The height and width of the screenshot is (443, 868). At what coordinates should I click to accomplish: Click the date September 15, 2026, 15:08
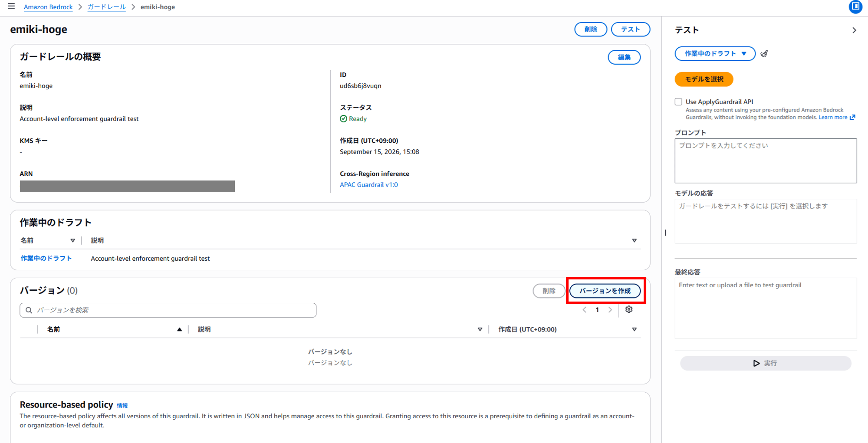(x=379, y=152)
